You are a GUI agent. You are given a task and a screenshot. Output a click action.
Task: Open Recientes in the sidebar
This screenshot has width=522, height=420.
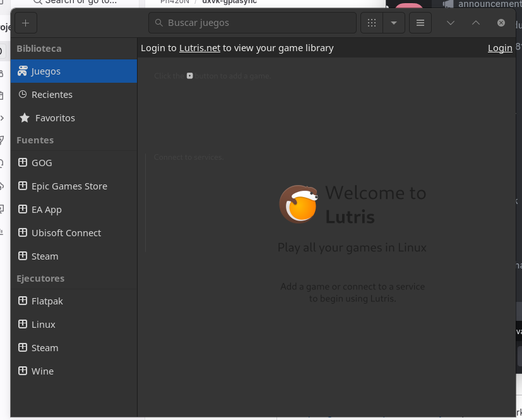click(74, 95)
